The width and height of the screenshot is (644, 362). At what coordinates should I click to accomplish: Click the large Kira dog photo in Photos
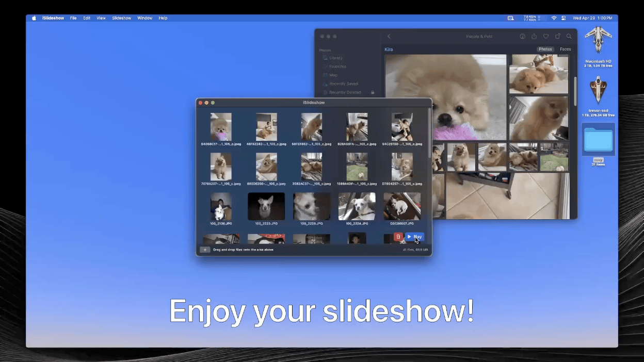(x=446, y=97)
